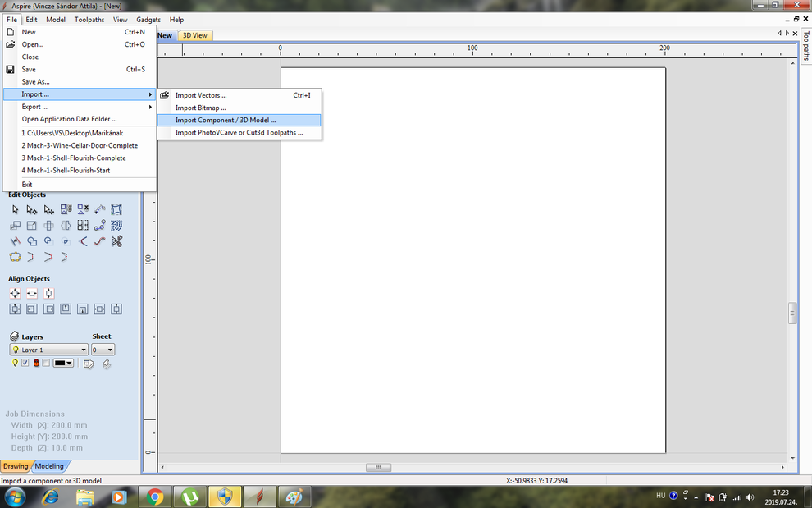The height and width of the screenshot is (508, 812).
Task: Toggle Layer 1 lock checkbox
Action: (x=46, y=363)
